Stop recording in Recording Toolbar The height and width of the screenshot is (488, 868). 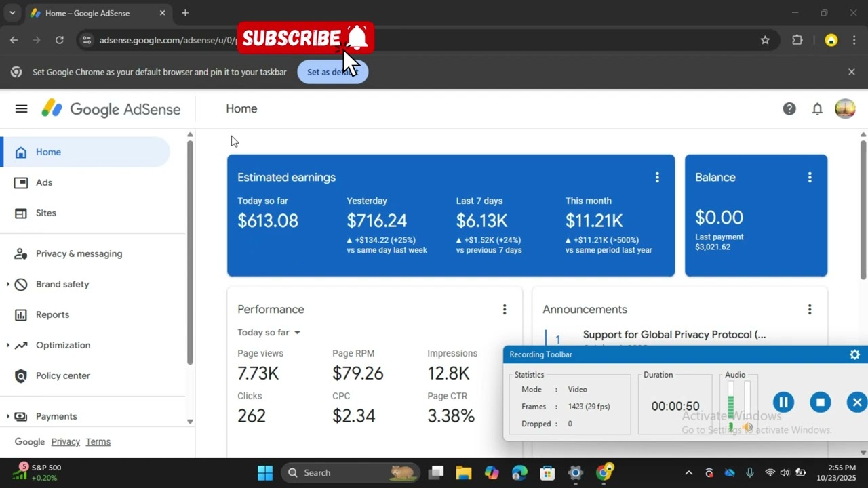click(x=821, y=403)
